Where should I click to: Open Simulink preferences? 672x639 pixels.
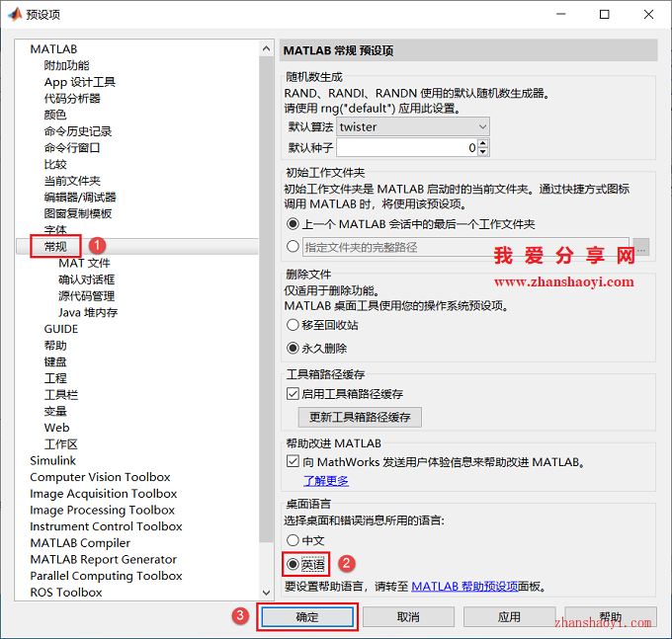point(52,460)
